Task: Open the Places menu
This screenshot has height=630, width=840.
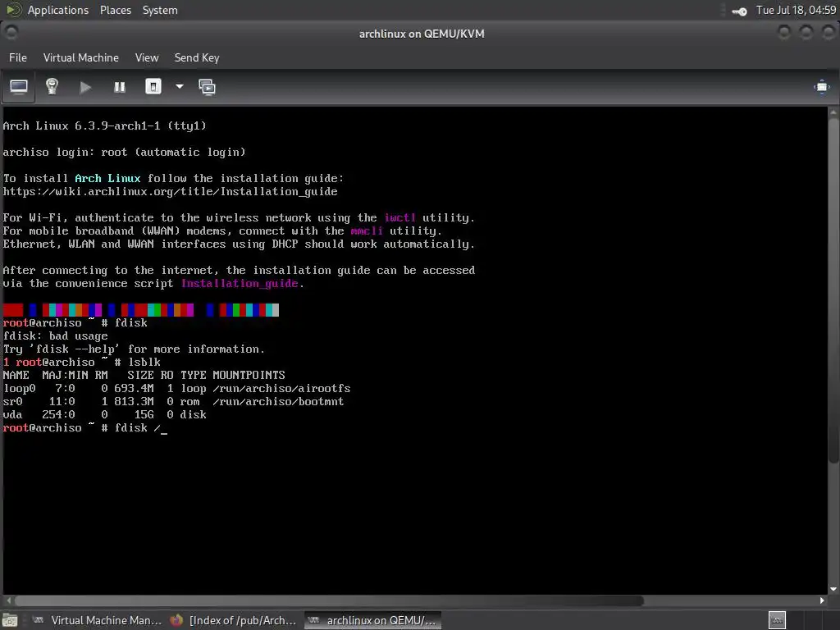Action: pyautogui.click(x=115, y=10)
